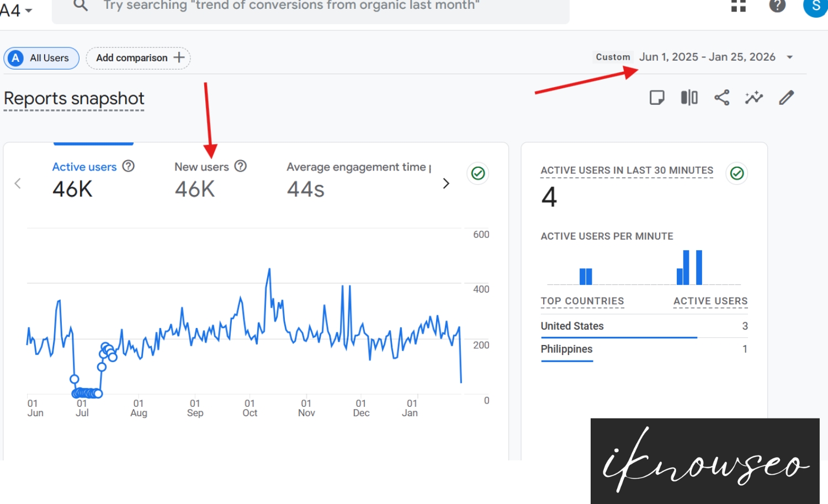This screenshot has height=504, width=828.
Task: Click the green data-quality checkmark on the chart
Action: (x=477, y=173)
